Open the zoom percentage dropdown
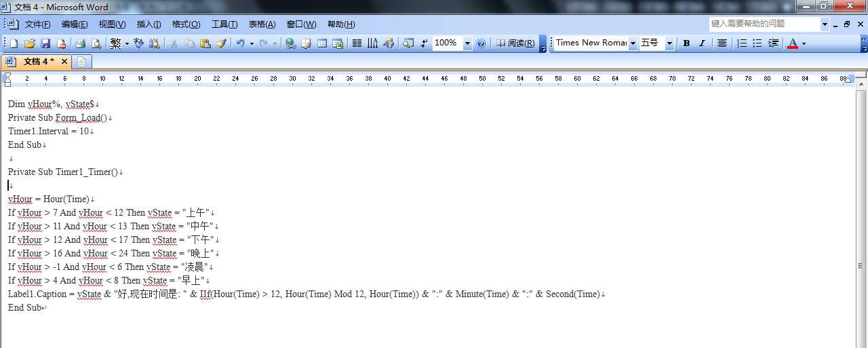 click(x=467, y=43)
